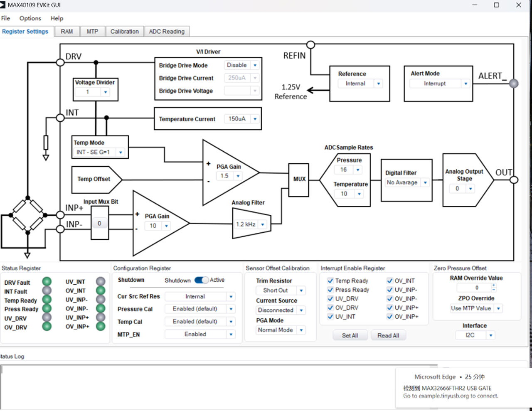Switch to the Calibration tab

[x=124, y=32]
